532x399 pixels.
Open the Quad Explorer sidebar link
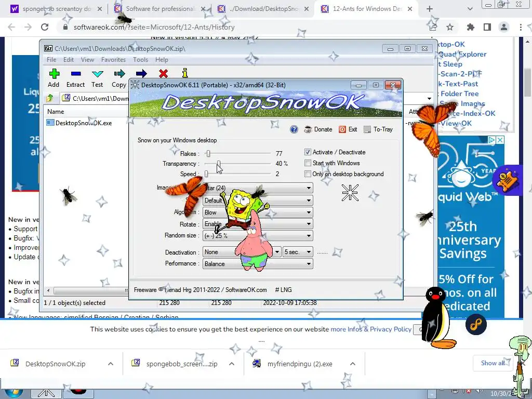[462, 54]
